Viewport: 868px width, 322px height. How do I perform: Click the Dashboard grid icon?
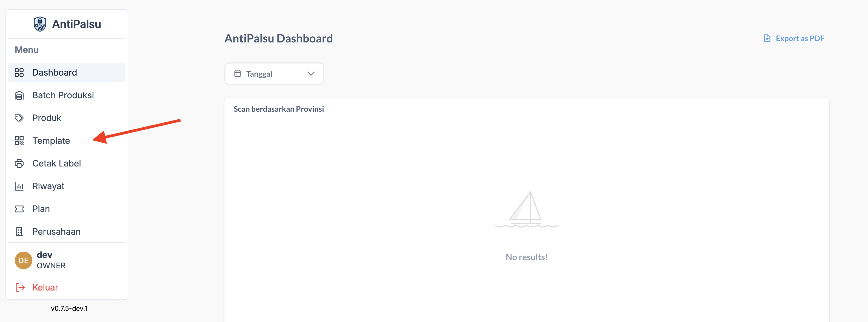tap(19, 72)
